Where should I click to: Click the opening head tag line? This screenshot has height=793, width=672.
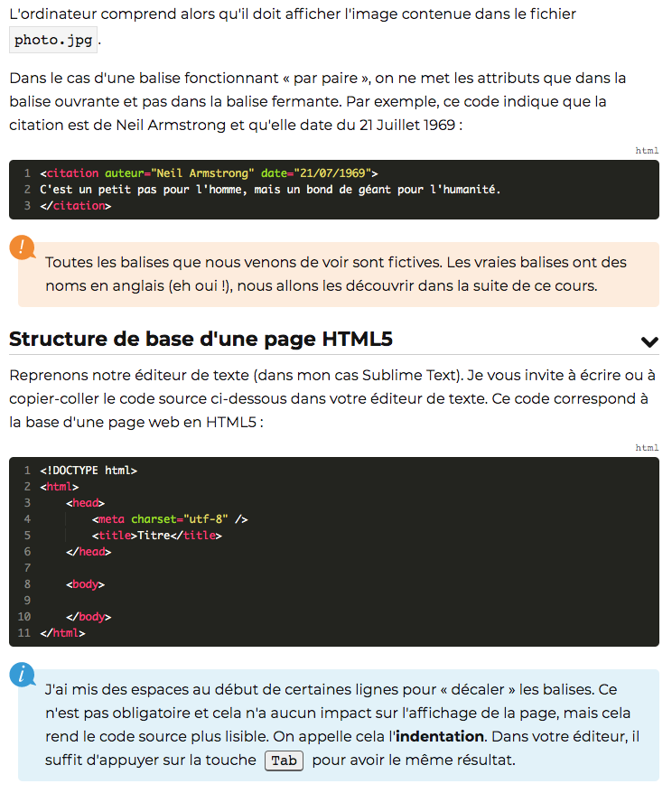point(85,503)
